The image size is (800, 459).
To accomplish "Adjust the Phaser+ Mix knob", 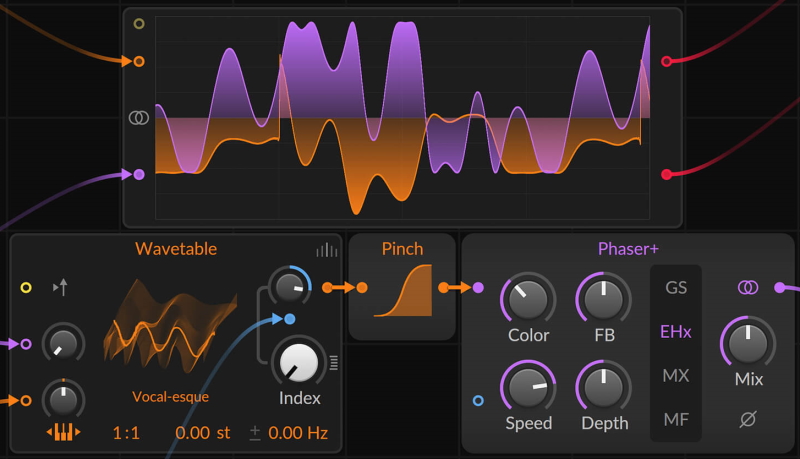I will (748, 343).
